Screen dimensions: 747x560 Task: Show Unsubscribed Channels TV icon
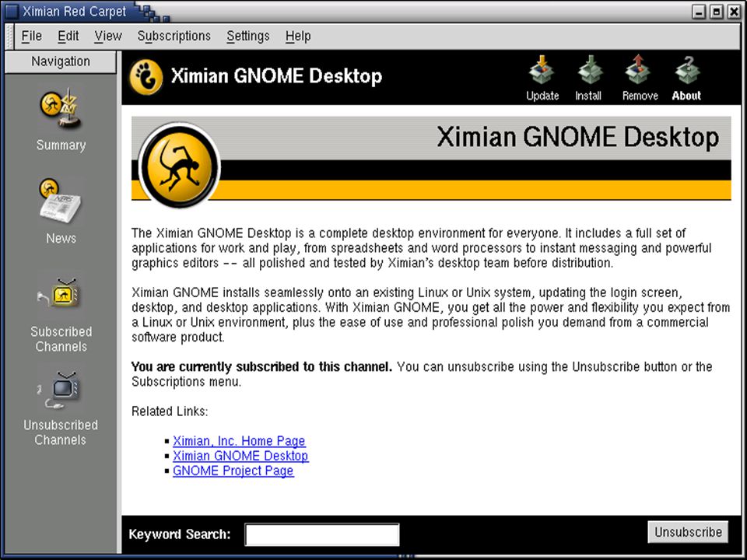click(60, 390)
